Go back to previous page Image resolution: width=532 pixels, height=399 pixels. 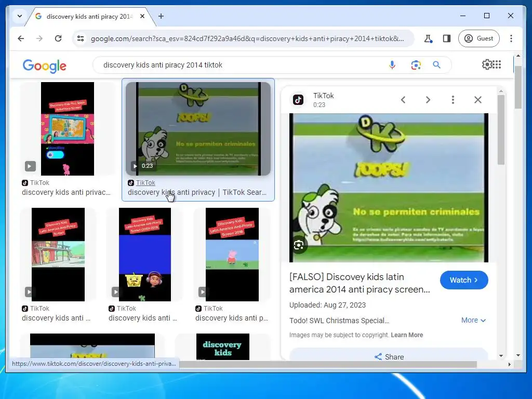pyautogui.click(x=21, y=38)
